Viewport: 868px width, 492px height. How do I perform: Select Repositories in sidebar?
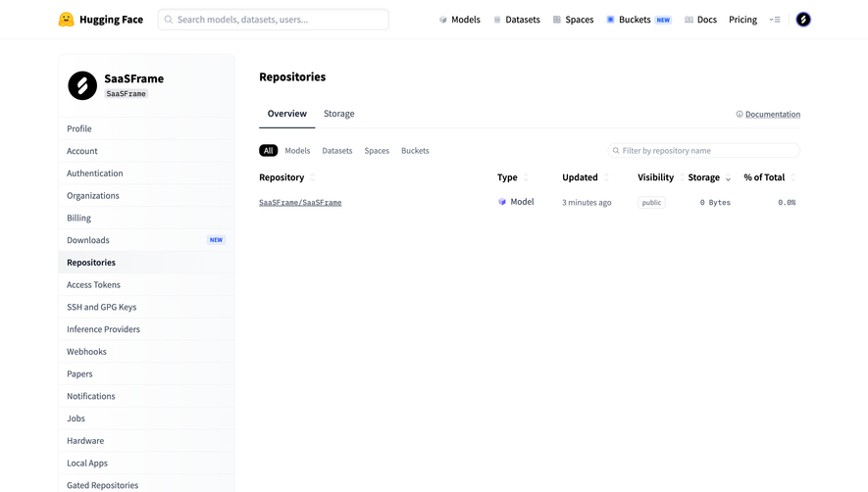(x=146, y=263)
